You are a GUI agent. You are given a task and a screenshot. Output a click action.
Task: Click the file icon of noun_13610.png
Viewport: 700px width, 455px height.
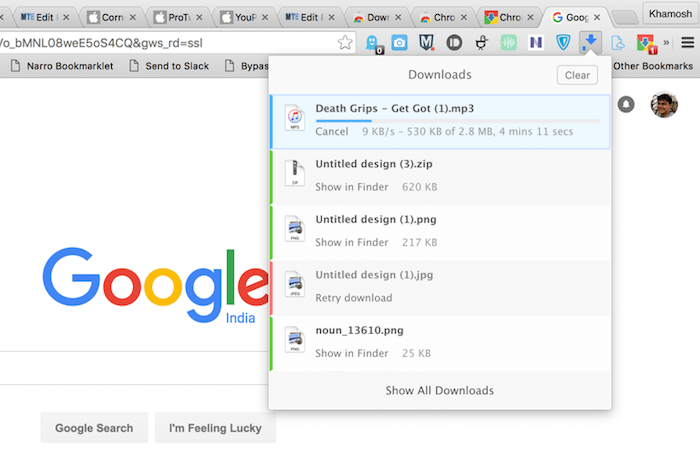click(x=295, y=339)
